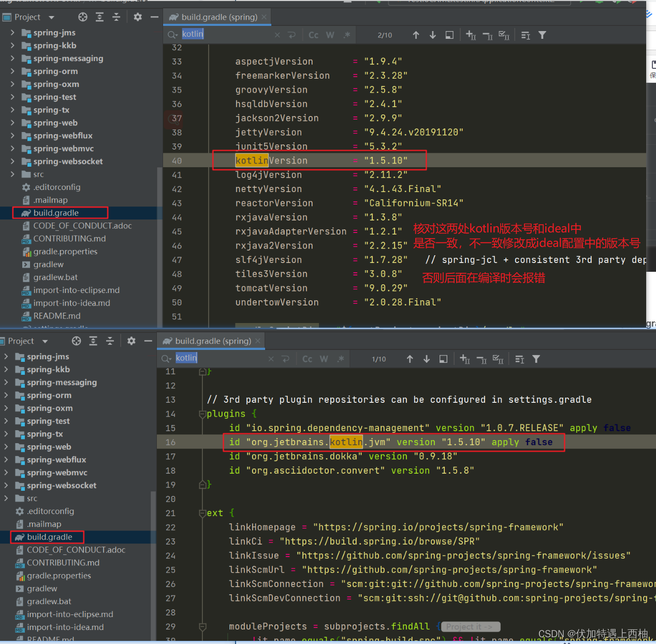Toggle Match Case (Cc) in the 2/10 find bar
Screen dimensions: 656x644
[x=313, y=35]
